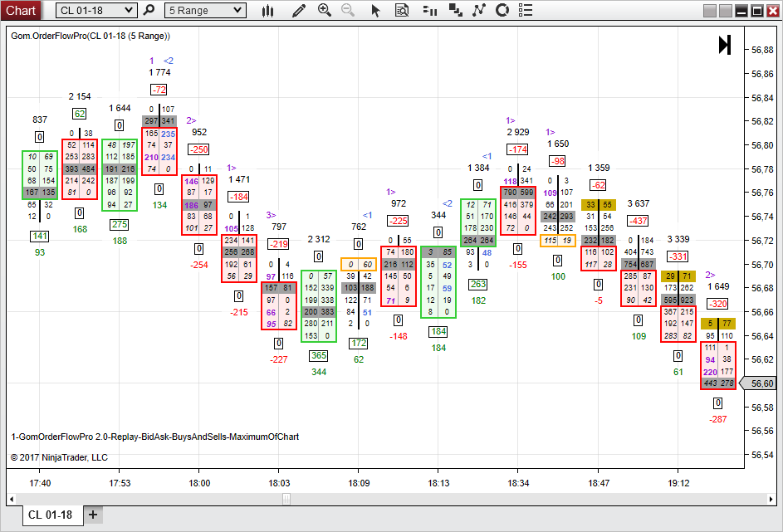Open the 5 Range interval dropdown

click(x=204, y=10)
